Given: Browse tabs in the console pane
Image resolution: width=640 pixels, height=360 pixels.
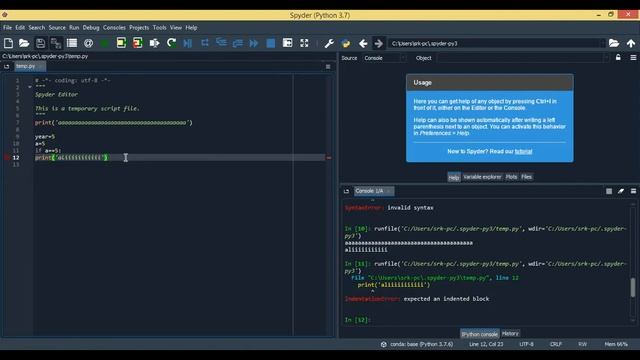Looking at the screenshot, I should pyautogui.click(x=346, y=191).
